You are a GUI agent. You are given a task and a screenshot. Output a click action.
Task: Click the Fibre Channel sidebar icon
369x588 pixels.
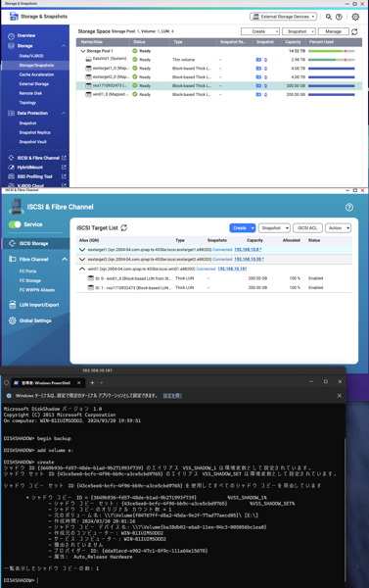tap(13, 259)
